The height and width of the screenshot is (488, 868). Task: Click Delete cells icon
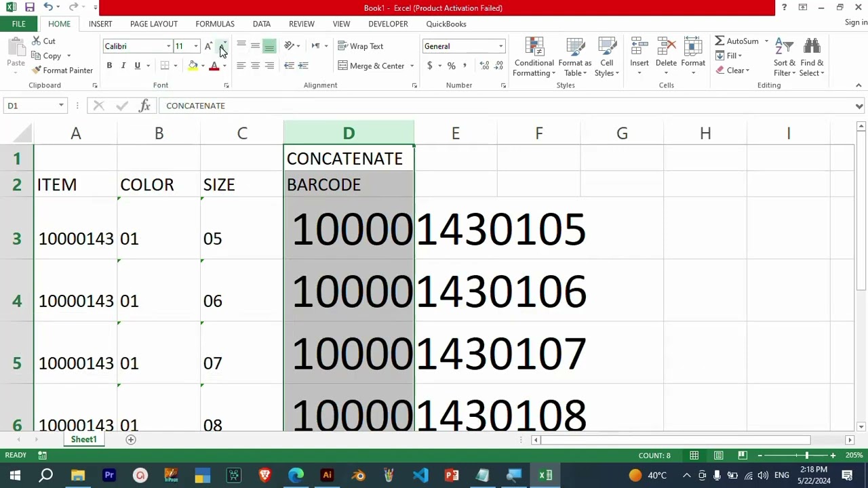(x=666, y=47)
